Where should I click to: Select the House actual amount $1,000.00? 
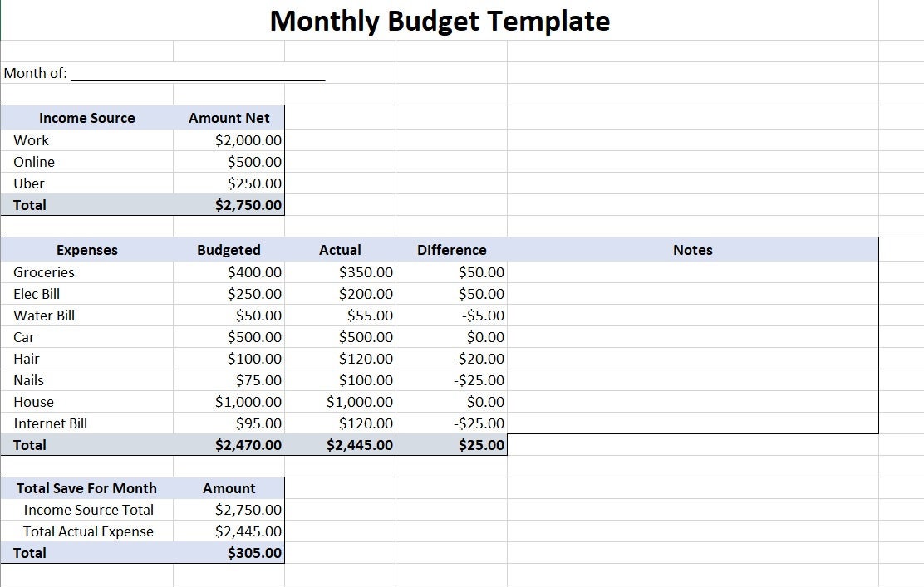coord(363,402)
